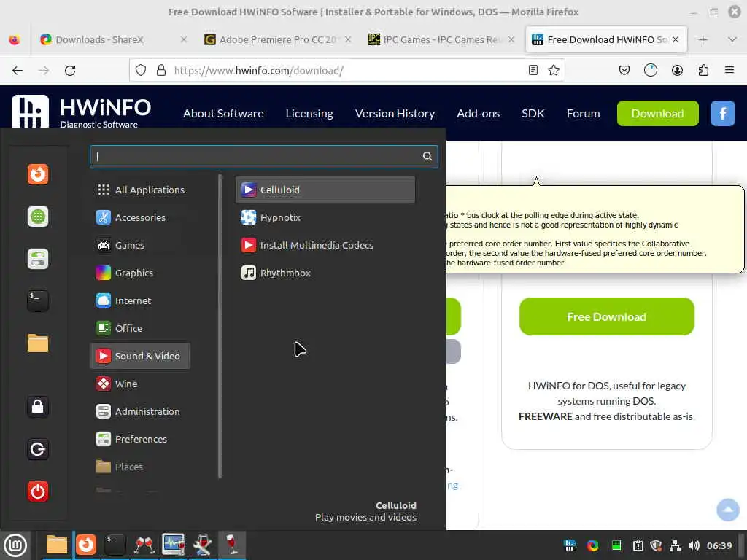Open the taskbar Files folder launcher
This screenshot has width=747, height=560.
(56, 545)
